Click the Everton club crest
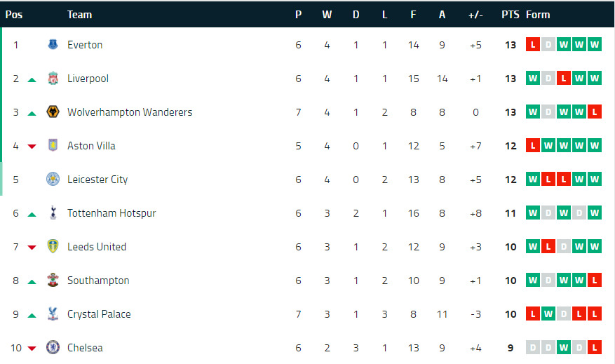 pos(53,45)
